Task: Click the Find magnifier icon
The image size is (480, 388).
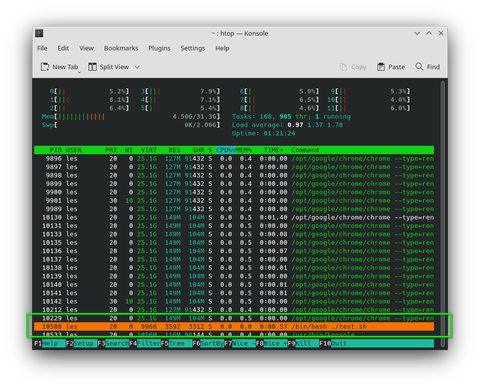Action: click(419, 67)
